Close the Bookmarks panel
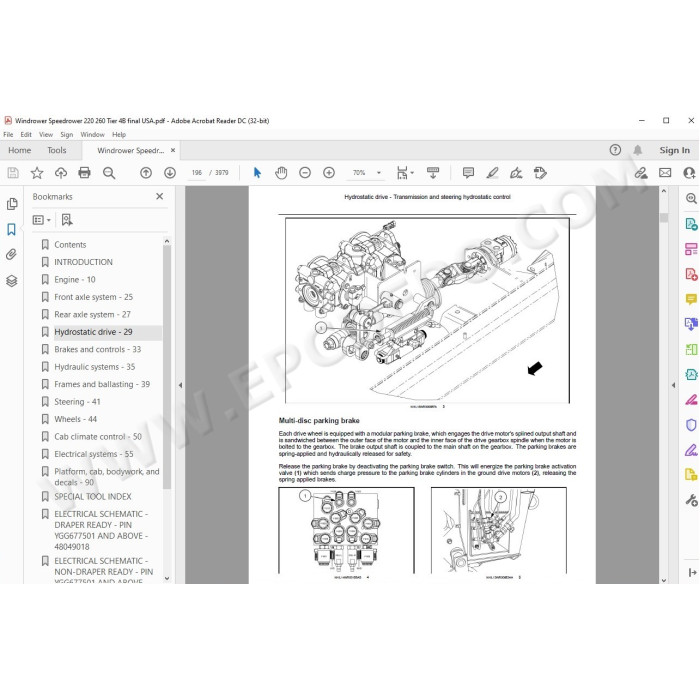 tap(159, 196)
